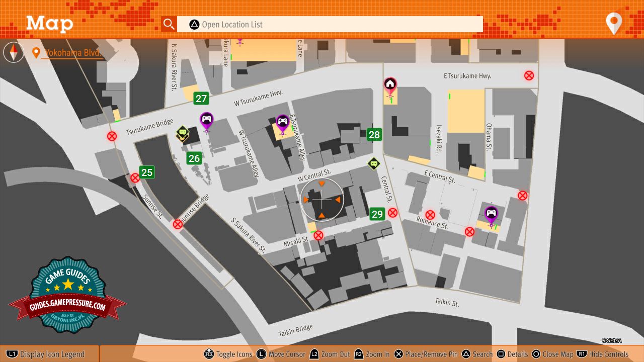This screenshot has height=362, width=644.
Task: Click the home pin on the map
Action: [390, 84]
